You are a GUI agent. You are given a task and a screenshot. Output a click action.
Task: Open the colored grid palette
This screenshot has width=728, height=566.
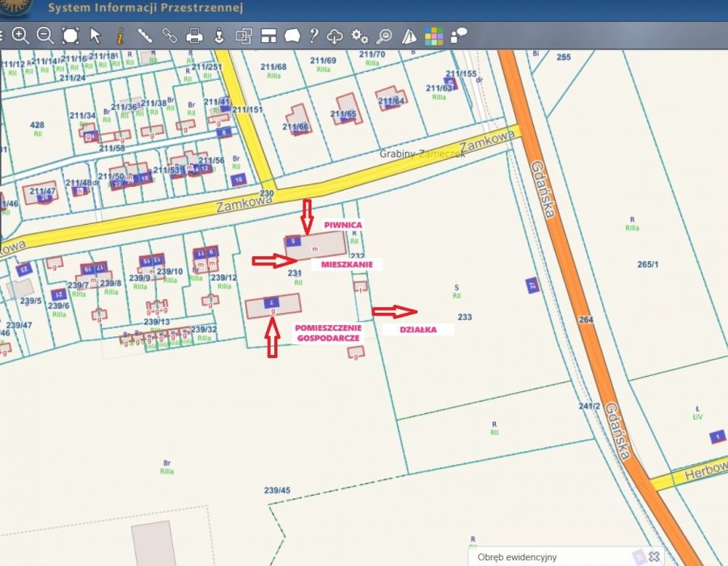pyautogui.click(x=434, y=35)
